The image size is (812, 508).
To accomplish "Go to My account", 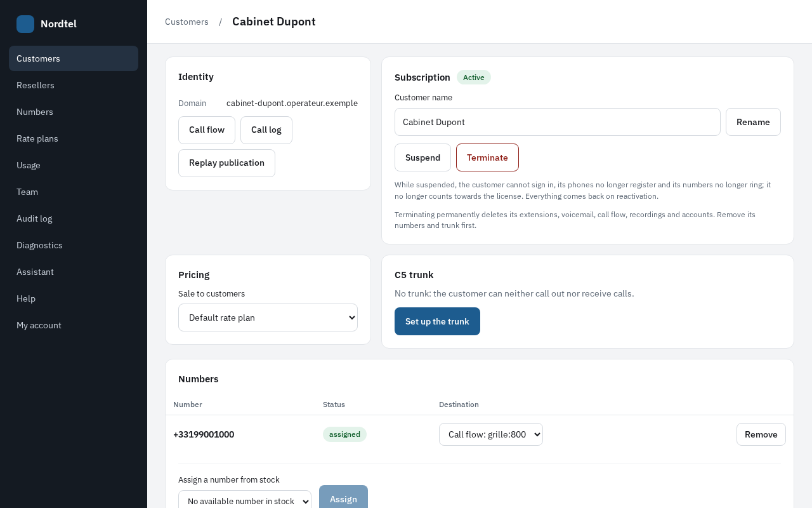I will click(74, 325).
